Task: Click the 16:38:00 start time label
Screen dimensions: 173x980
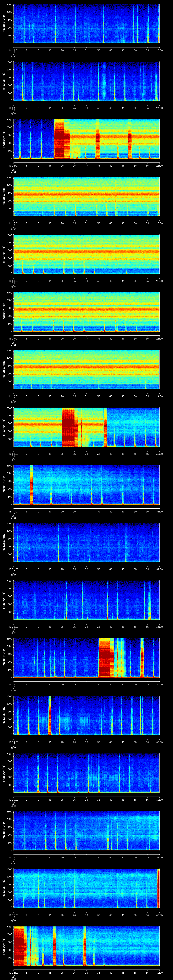Action: (x=13, y=972)
